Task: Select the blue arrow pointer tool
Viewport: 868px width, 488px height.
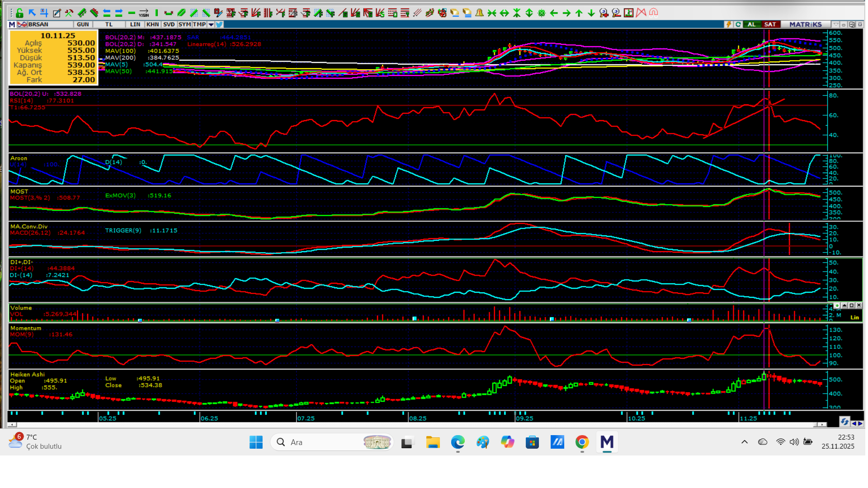Action: pyautogui.click(x=32, y=13)
